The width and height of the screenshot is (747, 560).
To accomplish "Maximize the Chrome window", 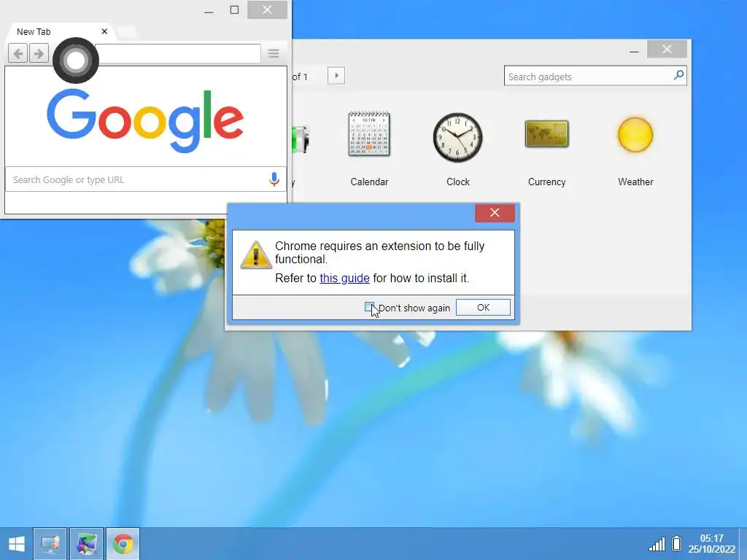I will (x=234, y=10).
